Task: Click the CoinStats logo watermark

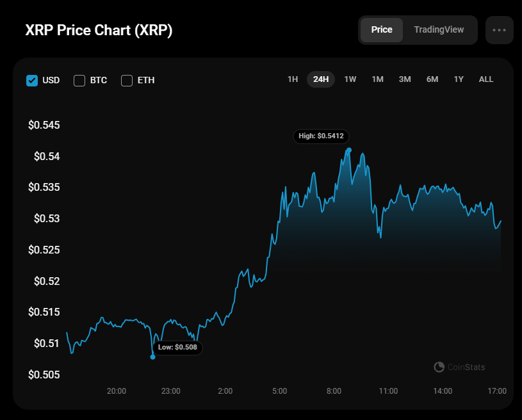Action: point(459,367)
